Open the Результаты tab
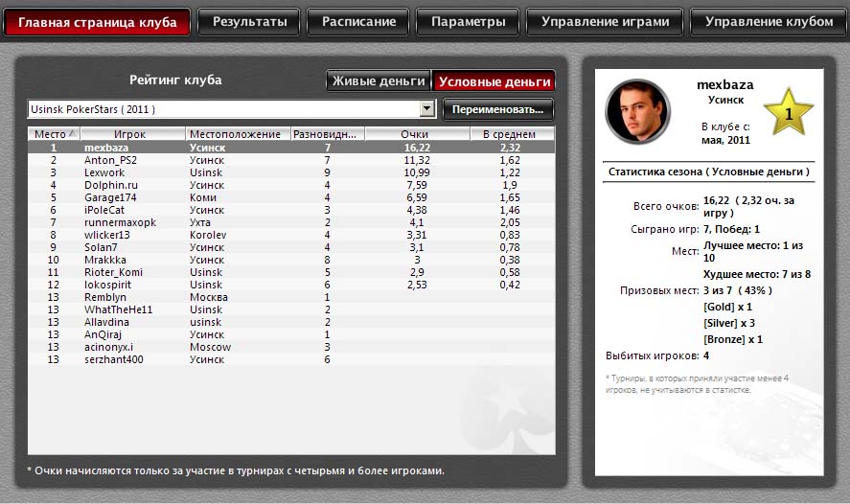 (x=249, y=22)
